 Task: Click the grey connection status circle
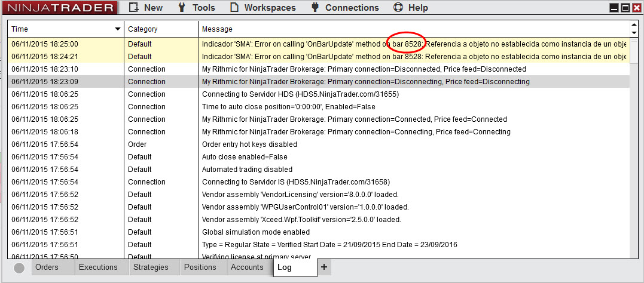(x=19, y=268)
